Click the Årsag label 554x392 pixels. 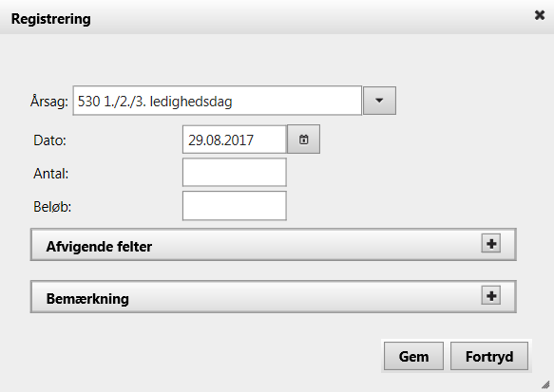click(49, 102)
